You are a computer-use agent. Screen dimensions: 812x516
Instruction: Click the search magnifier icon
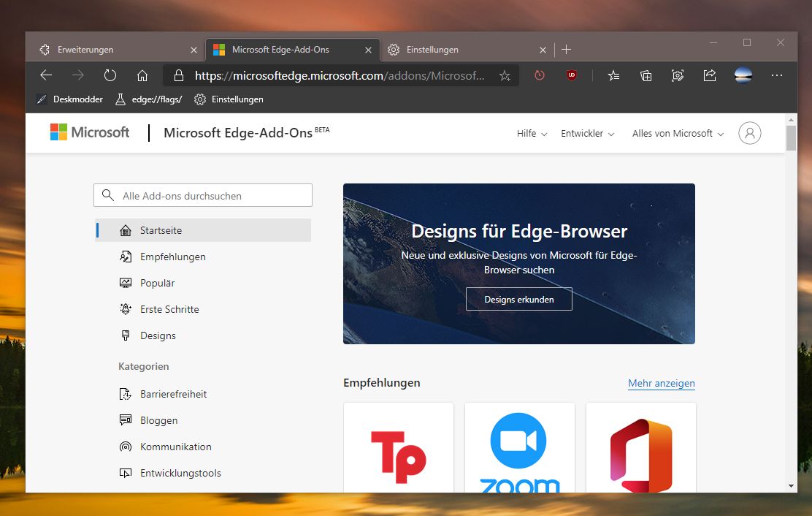pyautogui.click(x=108, y=195)
